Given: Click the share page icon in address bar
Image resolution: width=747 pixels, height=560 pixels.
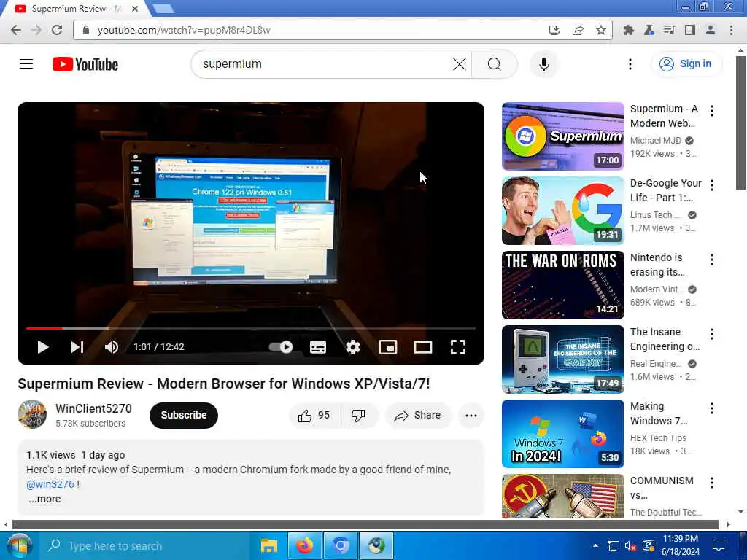Looking at the screenshot, I should click(x=578, y=30).
